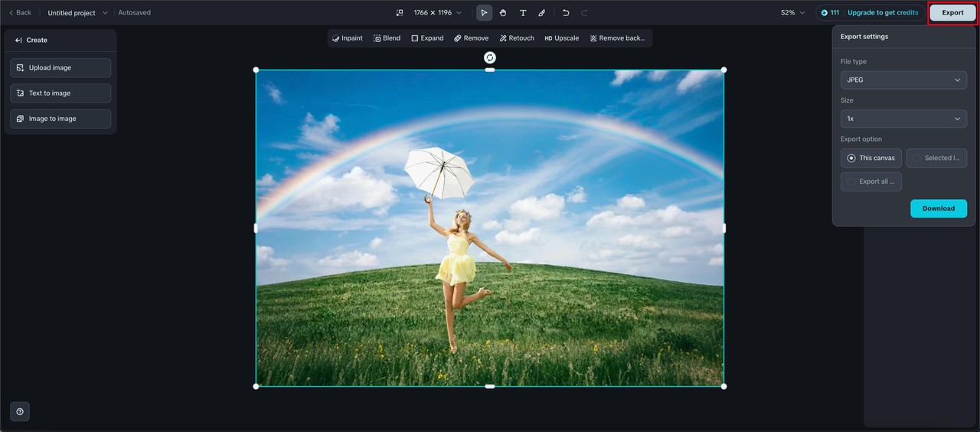Click the bottom-right corner resize handle
980x432 pixels.
point(724,386)
